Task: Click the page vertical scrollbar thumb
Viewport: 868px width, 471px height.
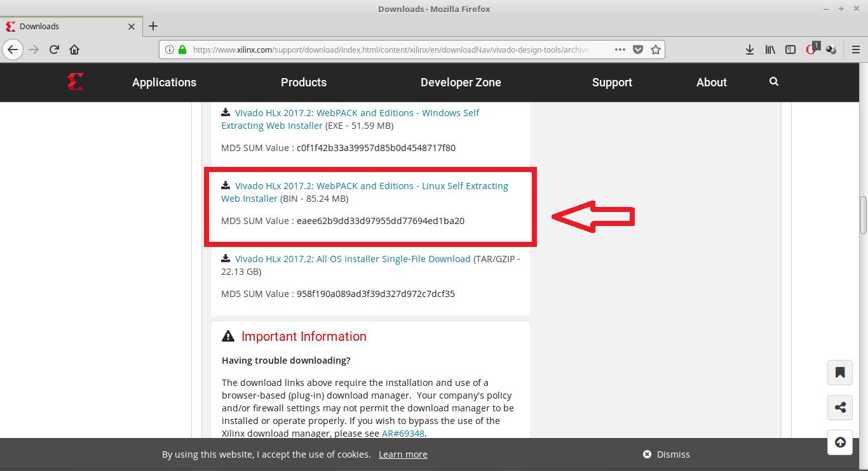Action: [863, 216]
